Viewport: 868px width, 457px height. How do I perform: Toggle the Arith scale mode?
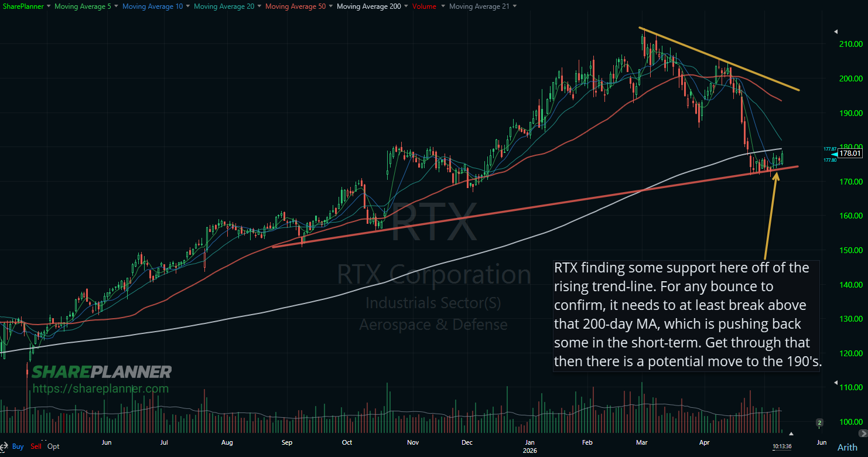point(847,447)
